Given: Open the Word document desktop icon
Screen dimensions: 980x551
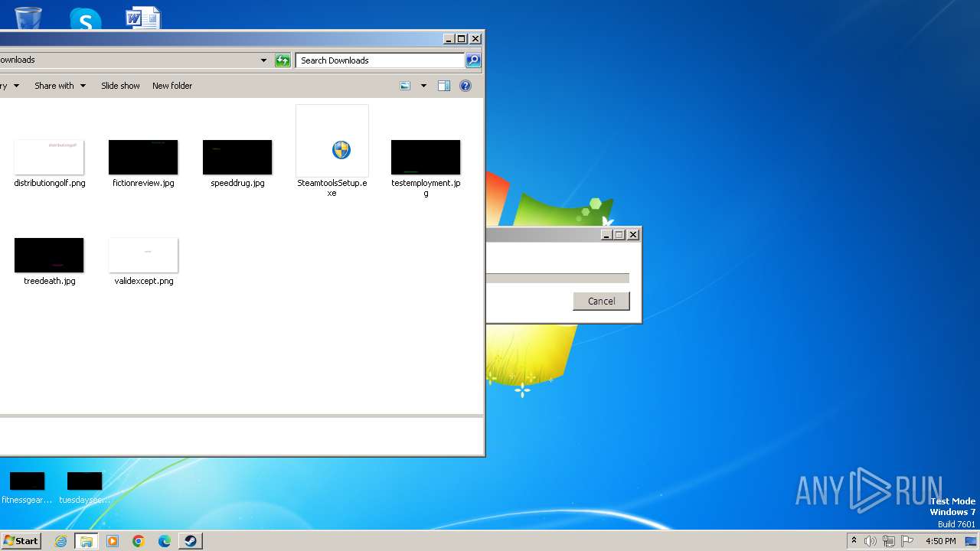Looking at the screenshot, I should [x=143, y=17].
